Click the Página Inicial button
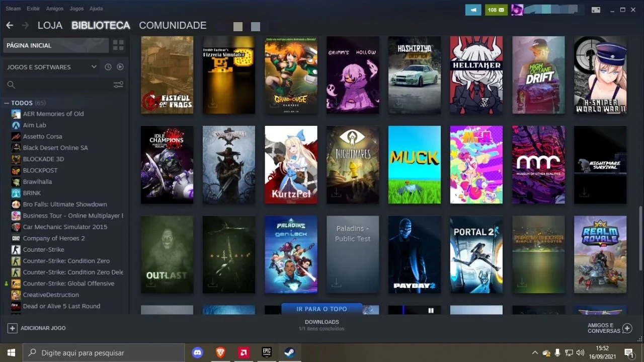 tap(56, 45)
